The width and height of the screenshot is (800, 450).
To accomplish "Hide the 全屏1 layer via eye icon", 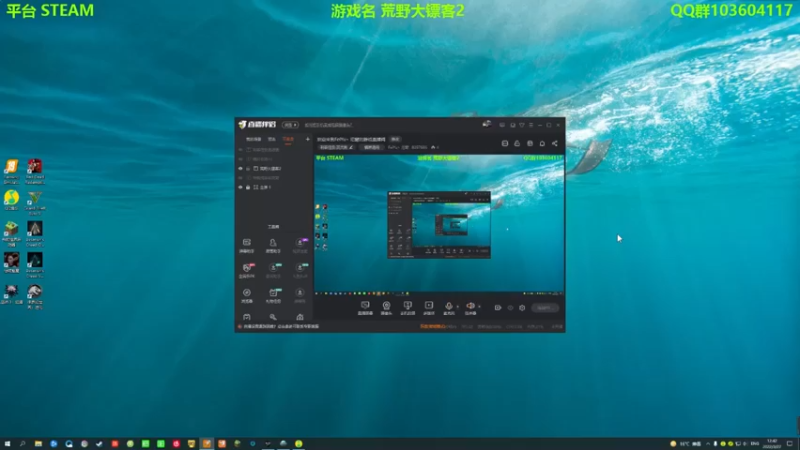I will point(240,187).
